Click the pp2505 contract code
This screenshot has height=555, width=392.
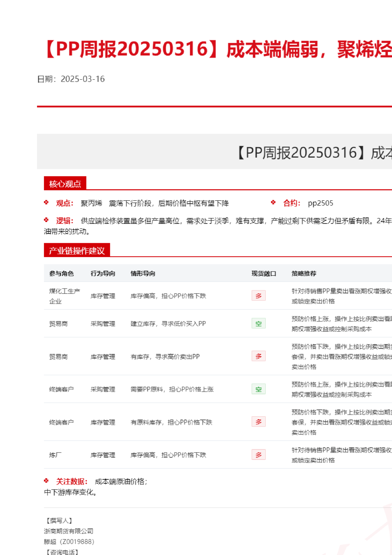[x=320, y=203]
